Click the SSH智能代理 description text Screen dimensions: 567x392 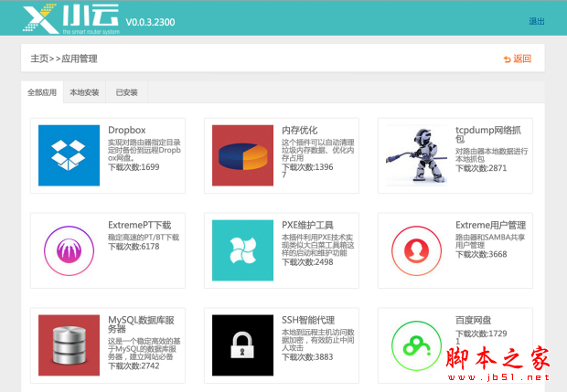point(318,340)
